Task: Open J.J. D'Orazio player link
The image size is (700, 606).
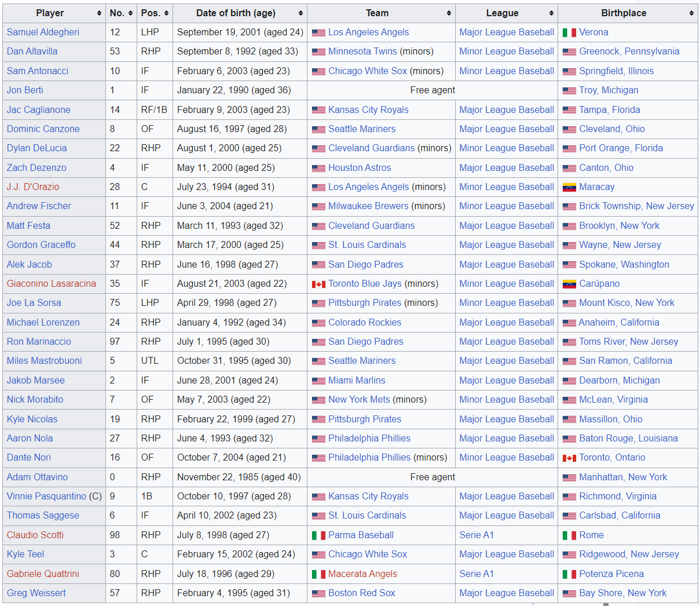Action: click(x=33, y=187)
